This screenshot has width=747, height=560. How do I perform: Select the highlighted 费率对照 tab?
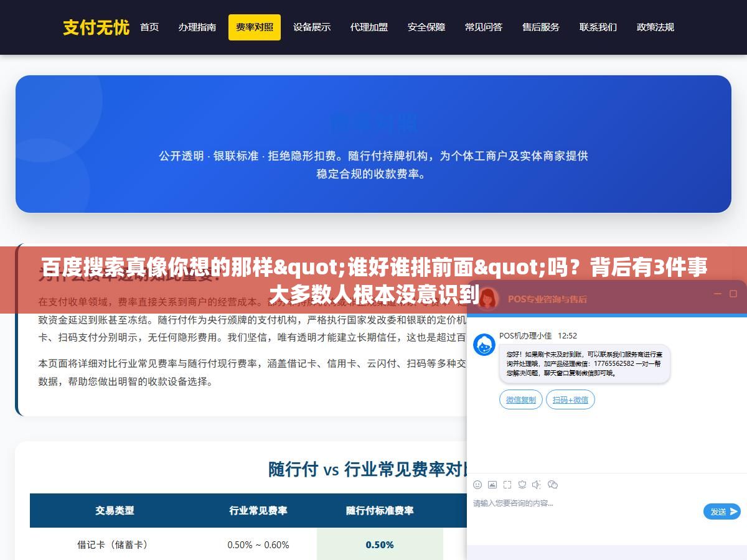tap(255, 27)
